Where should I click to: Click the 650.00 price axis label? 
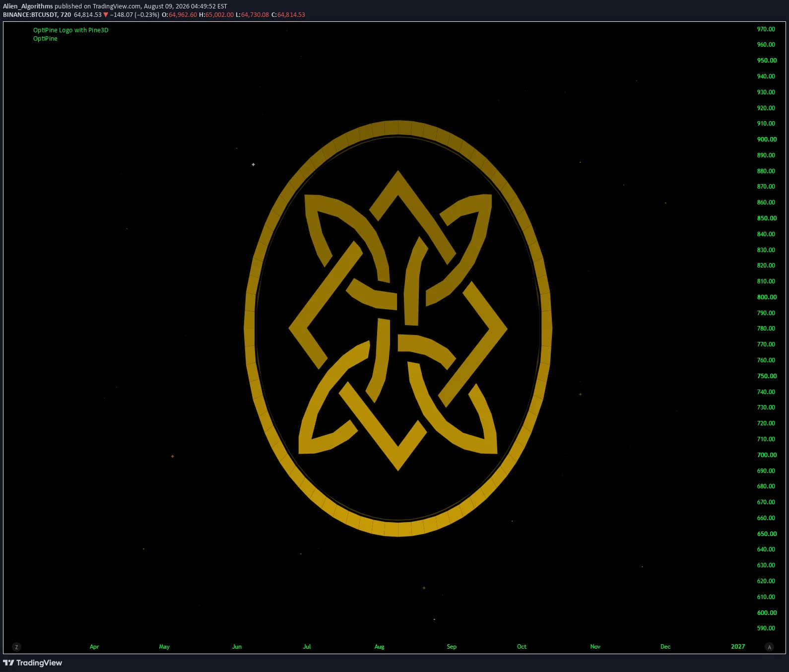click(767, 534)
